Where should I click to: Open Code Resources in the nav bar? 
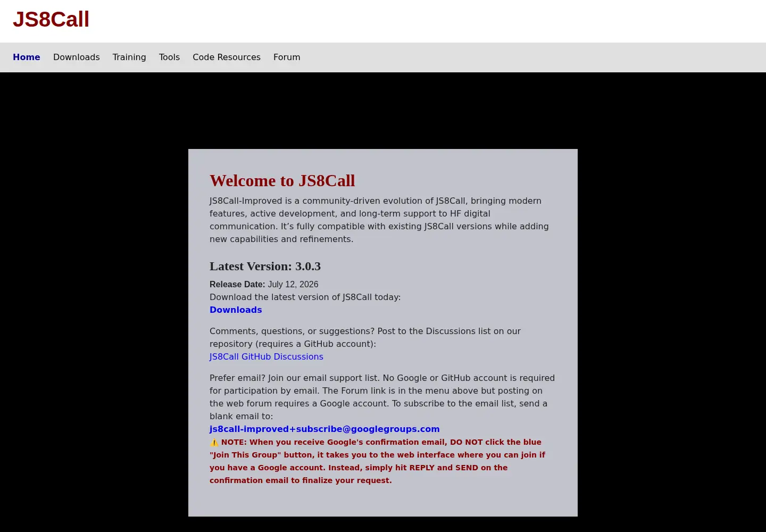point(227,57)
